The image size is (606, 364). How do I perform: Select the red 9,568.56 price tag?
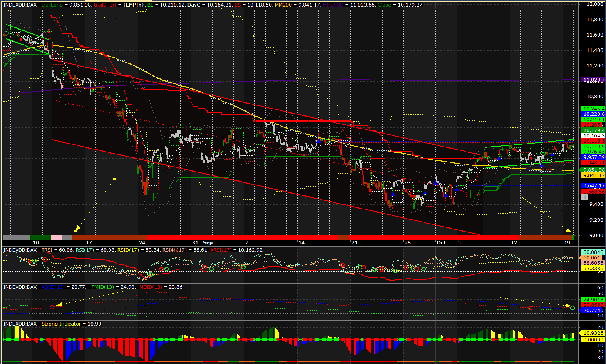pos(593,192)
